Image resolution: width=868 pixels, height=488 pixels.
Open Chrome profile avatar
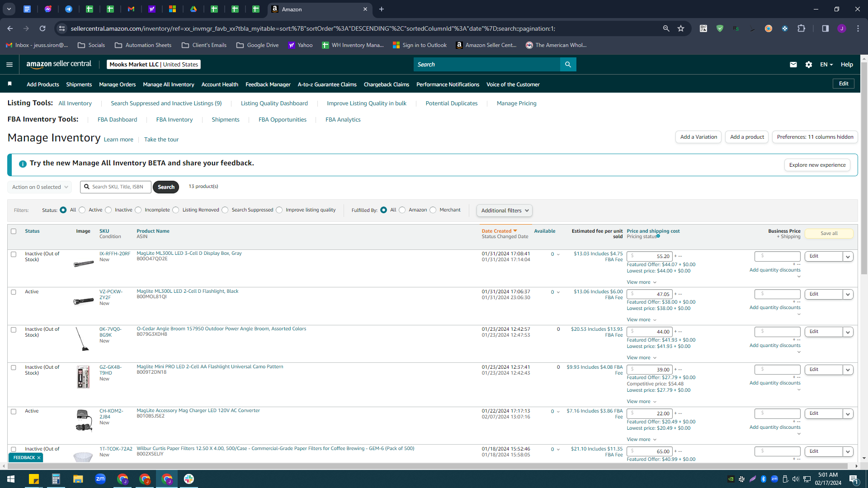[841, 28]
